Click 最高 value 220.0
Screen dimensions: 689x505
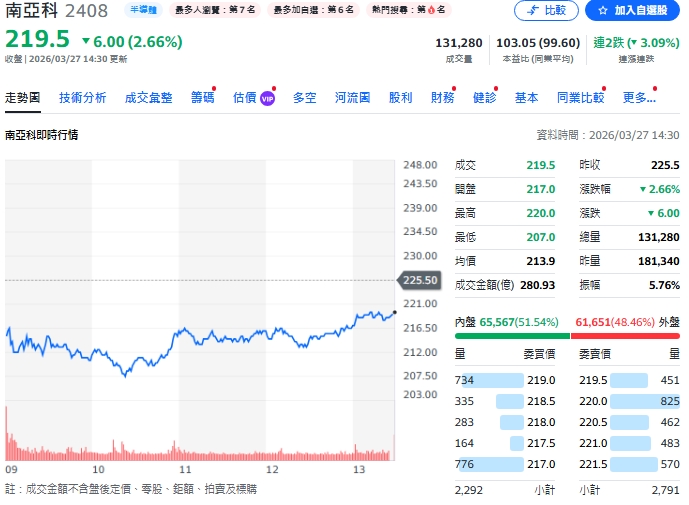[541, 213]
